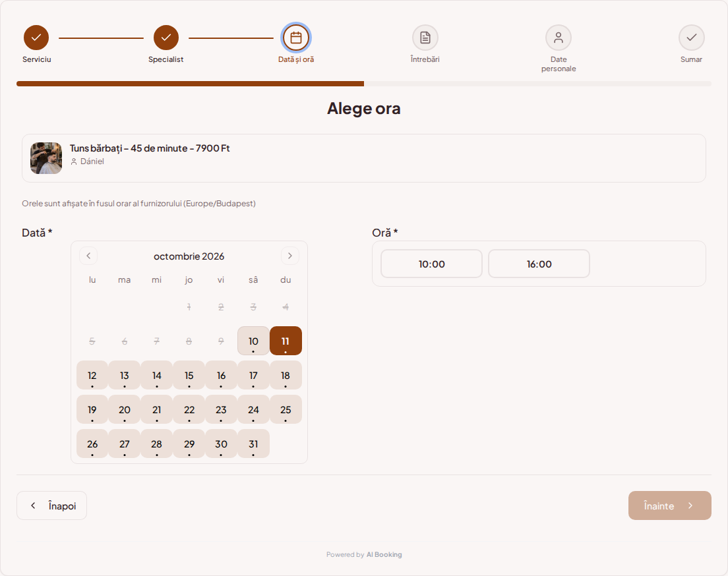Image resolution: width=728 pixels, height=576 pixels.
Task: Click the Alege ora heading
Action: point(363,108)
